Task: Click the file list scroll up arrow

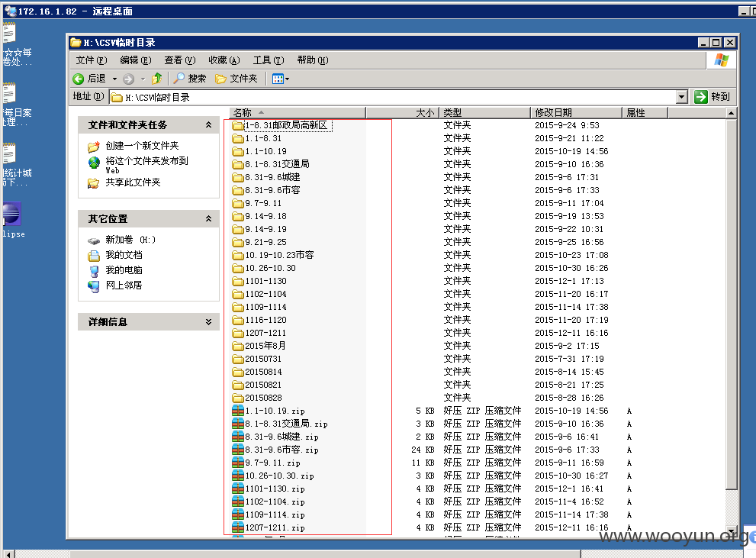Action: click(731, 113)
